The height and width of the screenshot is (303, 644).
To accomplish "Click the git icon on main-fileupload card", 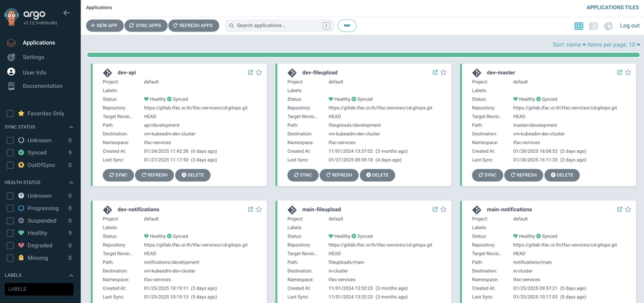I will [292, 210].
